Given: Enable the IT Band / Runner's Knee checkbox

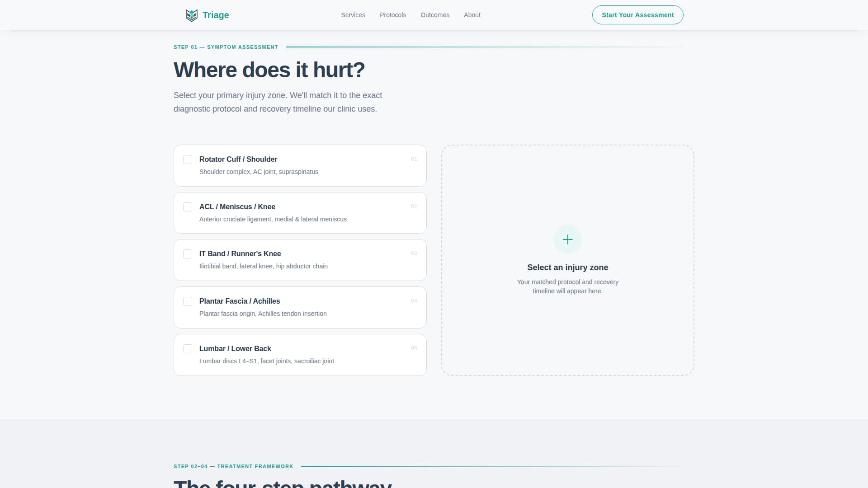Looking at the screenshot, I should (188, 254).
